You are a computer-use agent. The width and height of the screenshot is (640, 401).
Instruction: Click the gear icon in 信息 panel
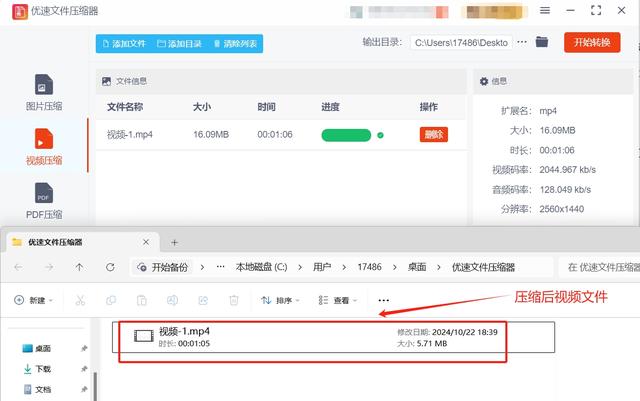(x=484, y=81)
